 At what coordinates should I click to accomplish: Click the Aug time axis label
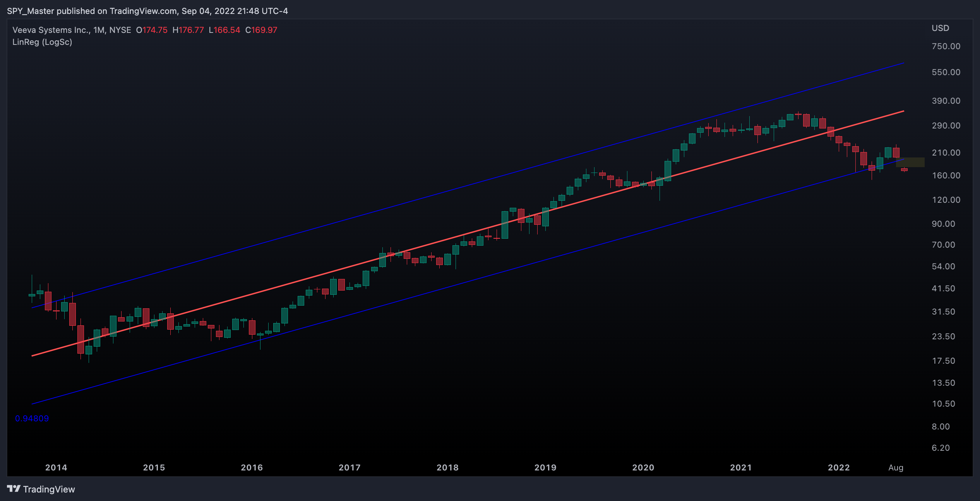pyautogui.click(x=896, y=467)
